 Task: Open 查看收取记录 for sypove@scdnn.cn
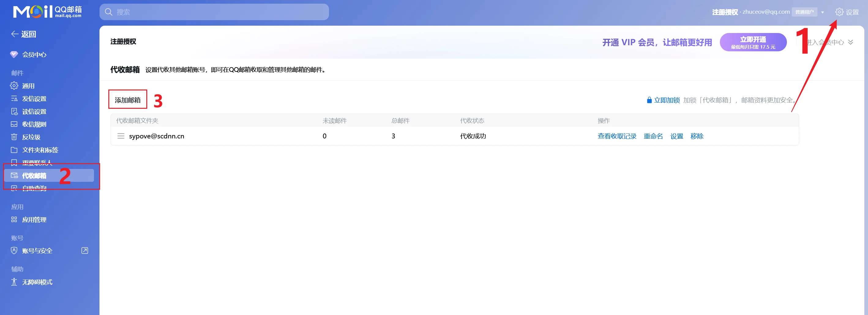tap(617, 136)
